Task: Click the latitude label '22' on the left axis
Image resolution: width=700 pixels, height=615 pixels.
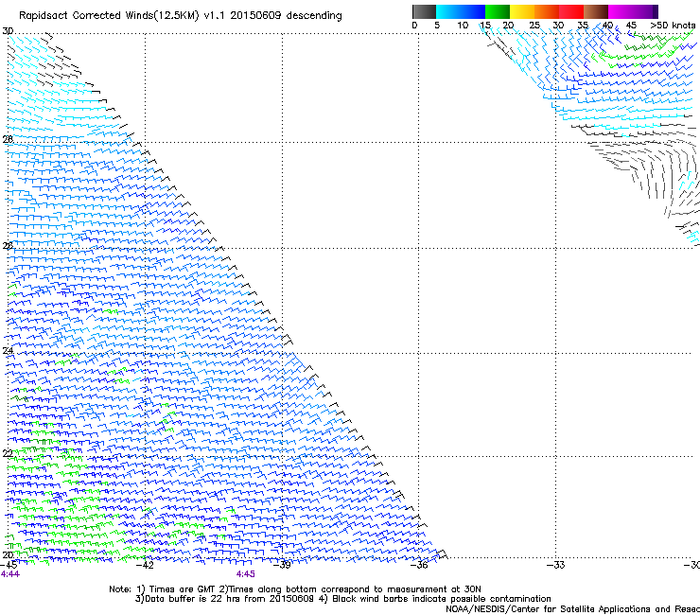Action: pyautogui.click(x=8, y=453)
